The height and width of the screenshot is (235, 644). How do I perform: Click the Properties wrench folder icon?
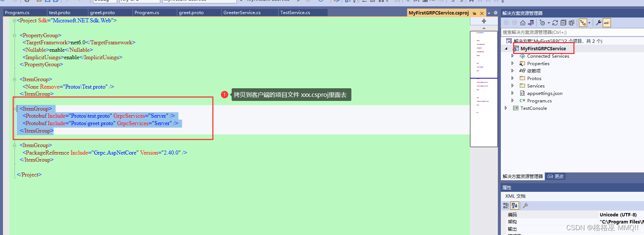522,64
